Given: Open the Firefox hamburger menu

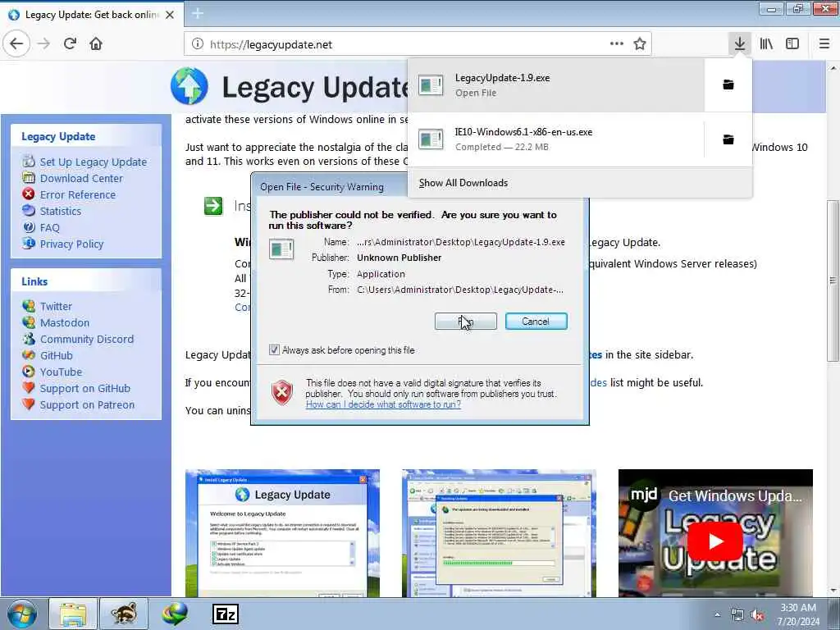Looking at the screenshot, I should coord(824,44).
